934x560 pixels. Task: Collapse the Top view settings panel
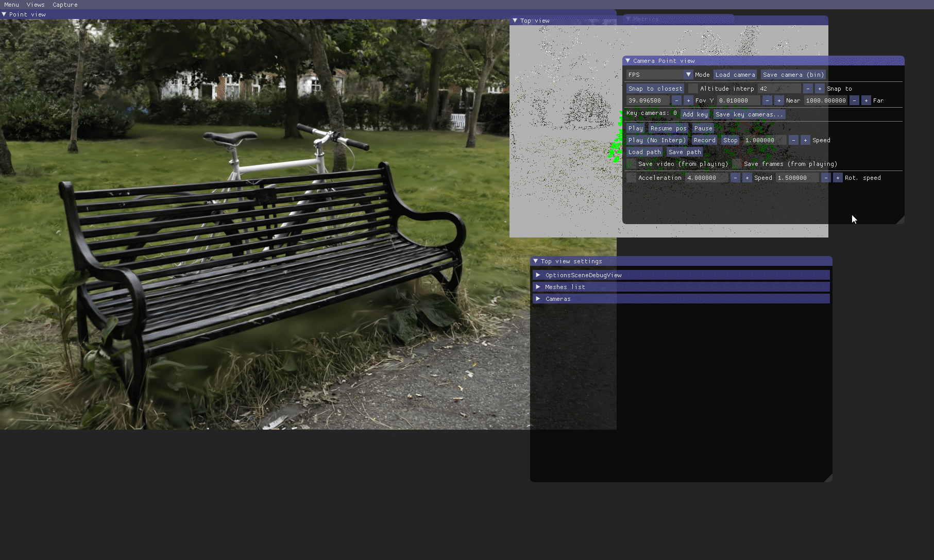(x=535, y=261)
